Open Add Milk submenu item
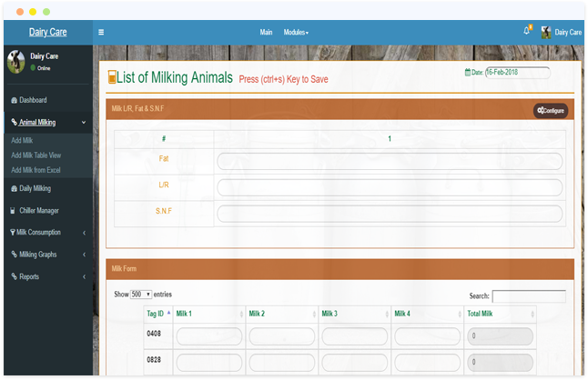The height and width of the screenshot is (380, 588). [22, 140]
